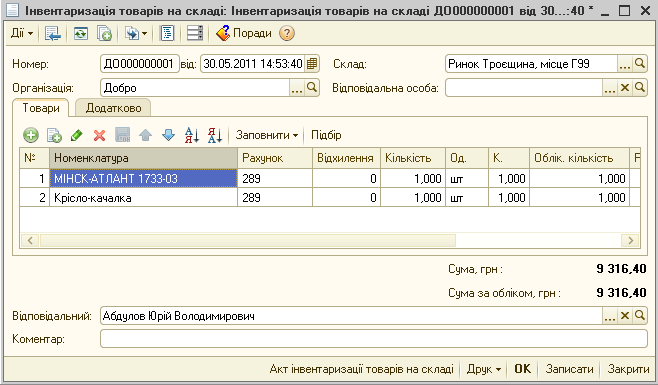This screenshot has width=658, height=385.
Task: Click the Облік. кількість column header
Action: (x=580, y=158)
